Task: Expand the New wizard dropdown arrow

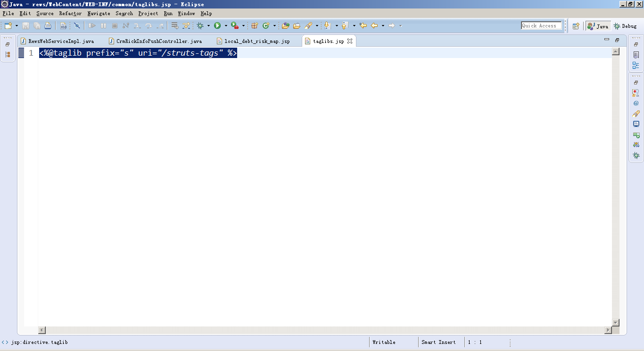Action: (17, 25)
